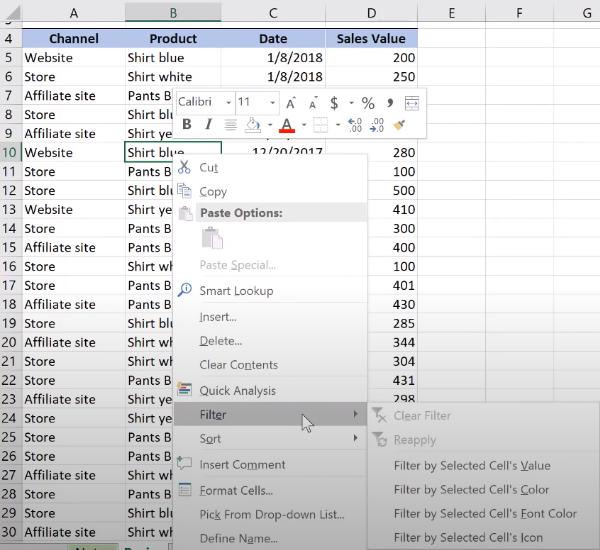
Task: Choose Insert... from the context menu
Action: 271,317
